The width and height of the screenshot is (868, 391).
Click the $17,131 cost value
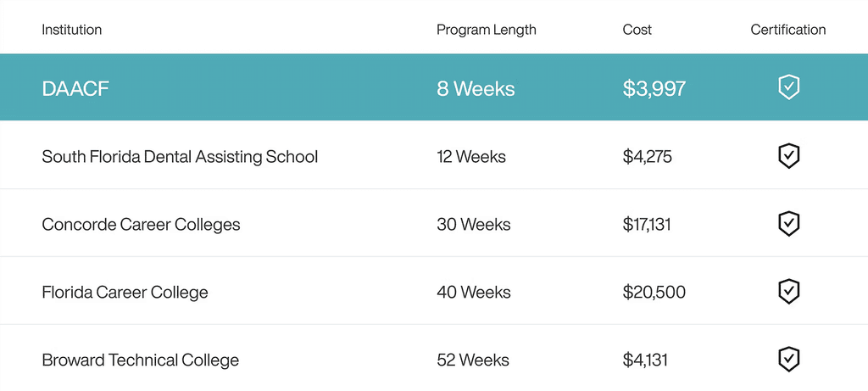point(647,224)
